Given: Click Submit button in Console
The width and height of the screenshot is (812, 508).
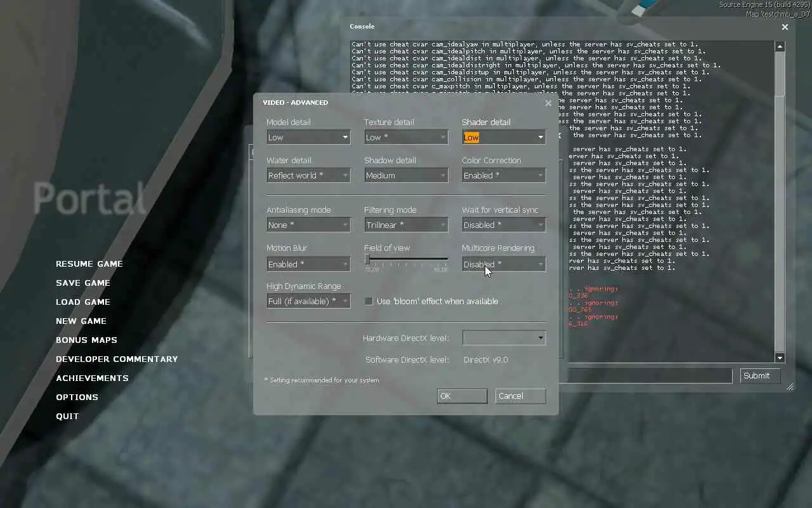Looking at the screenshot, I should coord(760,375).
